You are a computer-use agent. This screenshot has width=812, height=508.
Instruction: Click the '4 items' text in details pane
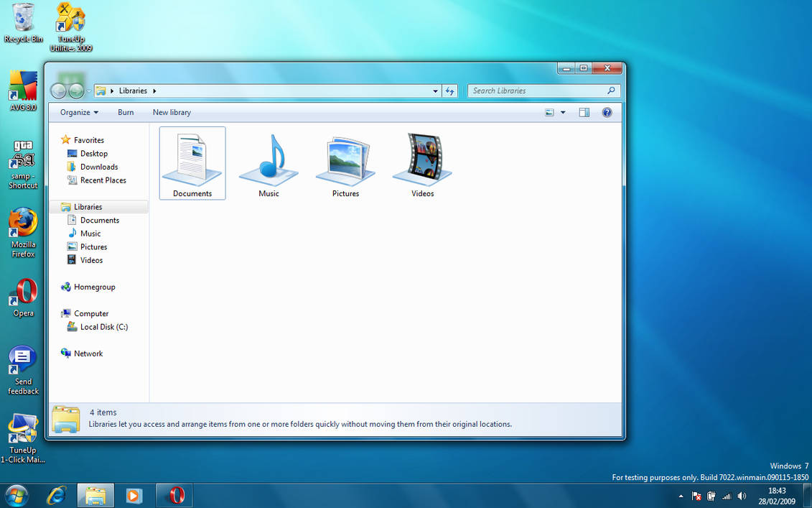(103, 412)
